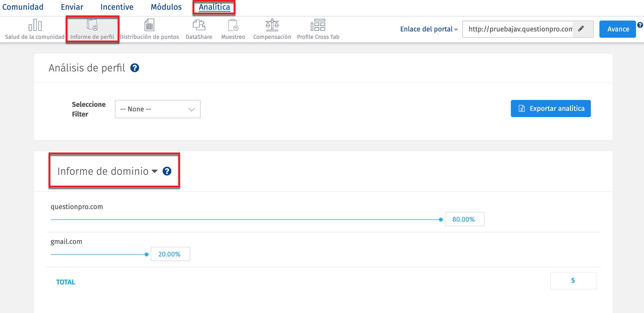
Task: Click help icon next to Análisis de perfil
Action: 135,68
